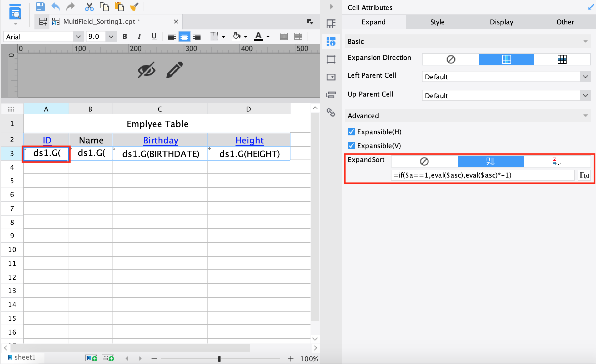This screenshot has height=364, width=596.
Task: Click the Add New Report Sheet icon
Action: click(x=91, y=358)
